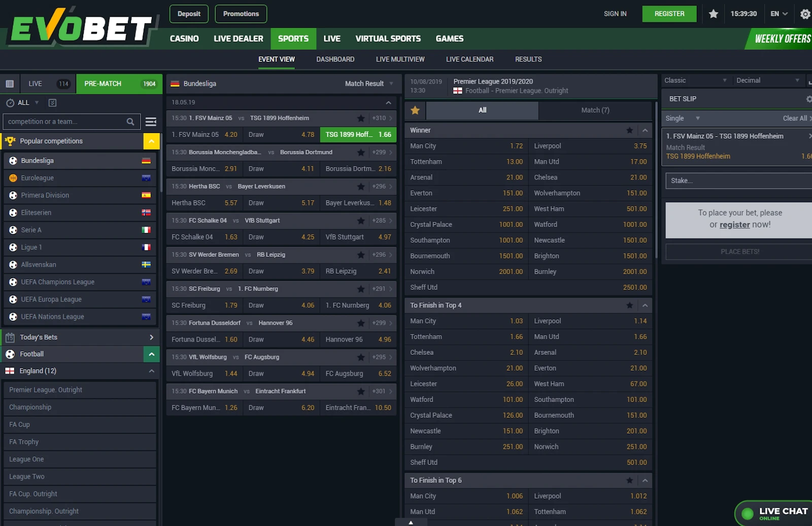Toggle favorite star on the Winner market
Screen dimensions: 812x526
click(x=630, y=130)
